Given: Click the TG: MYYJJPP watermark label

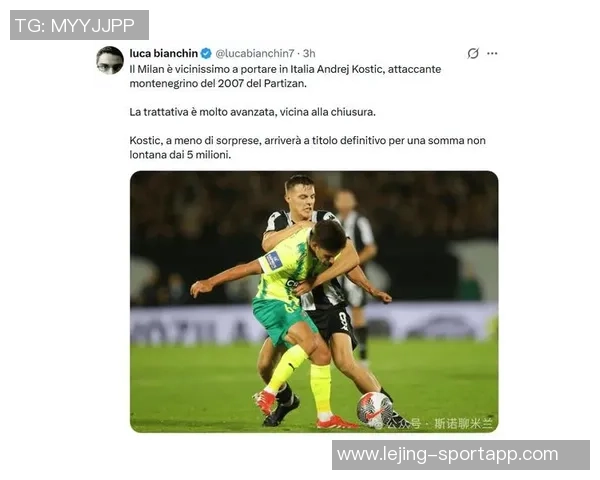Looking at the screenshot, I should 79,25.
